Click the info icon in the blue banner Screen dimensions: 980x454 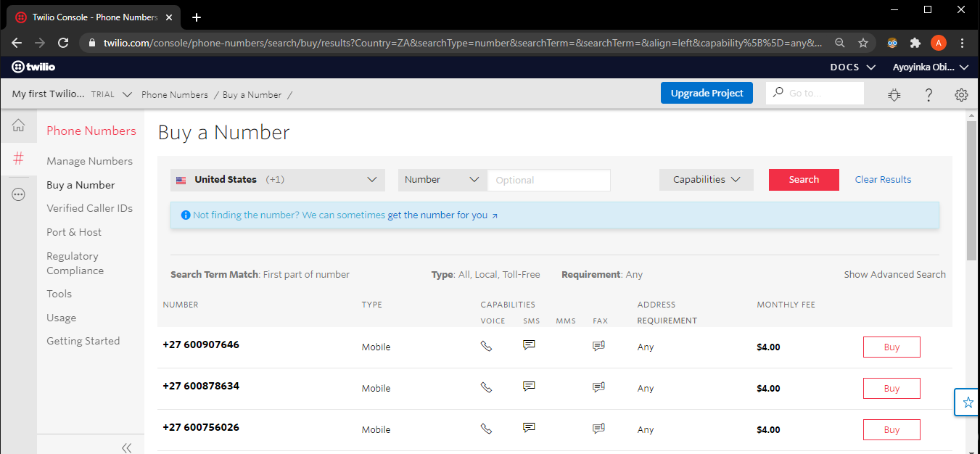(186, 215)
